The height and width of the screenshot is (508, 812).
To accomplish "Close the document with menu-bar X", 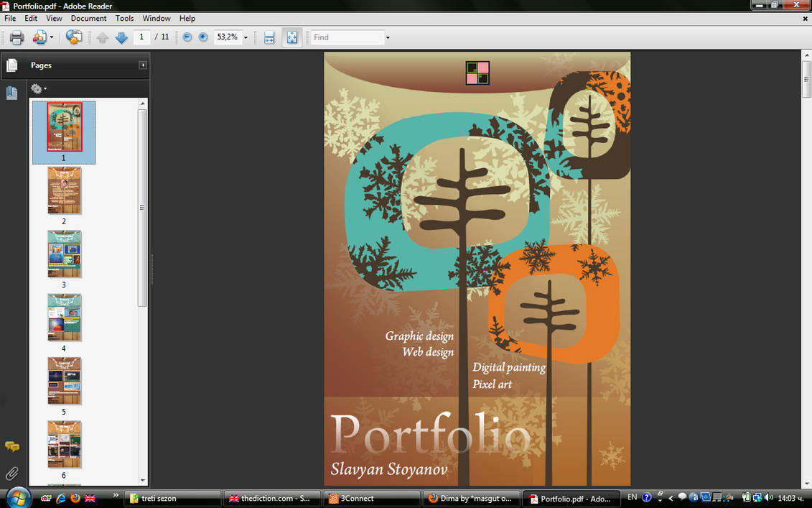I will [806, 18].
